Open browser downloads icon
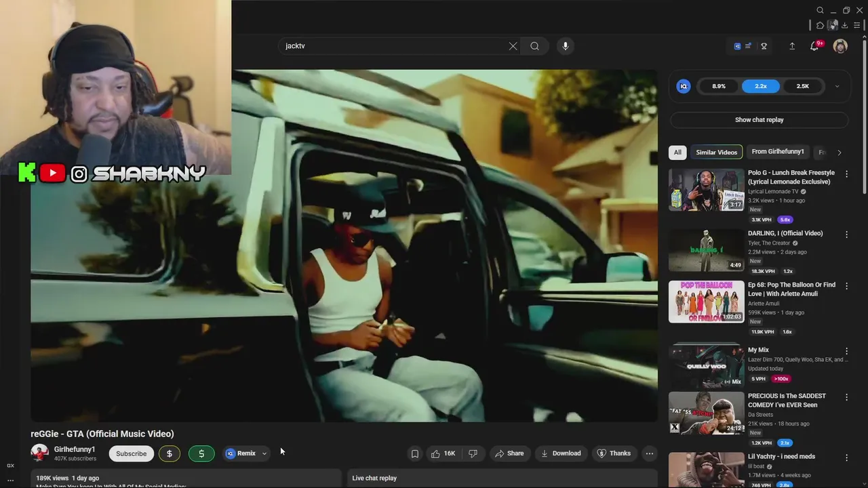Image resolution: width=868 pixels, height=488 pixels. 845,25
